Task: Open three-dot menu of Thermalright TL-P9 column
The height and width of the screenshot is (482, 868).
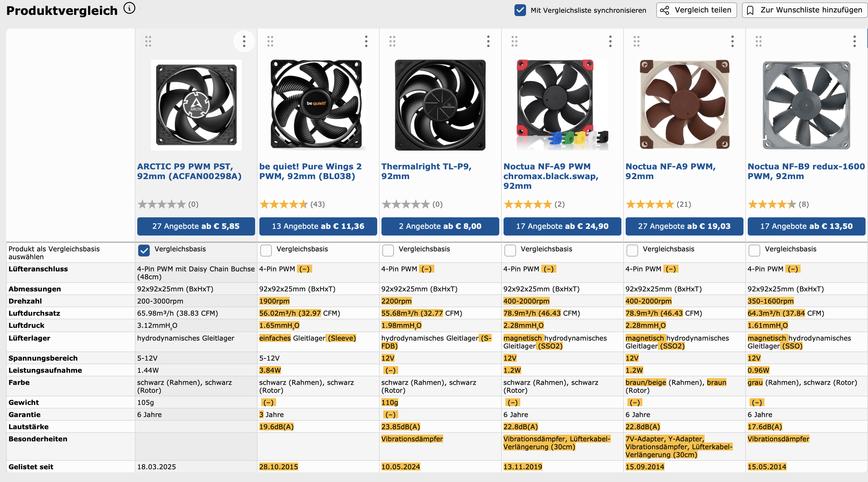Action: 488,41
